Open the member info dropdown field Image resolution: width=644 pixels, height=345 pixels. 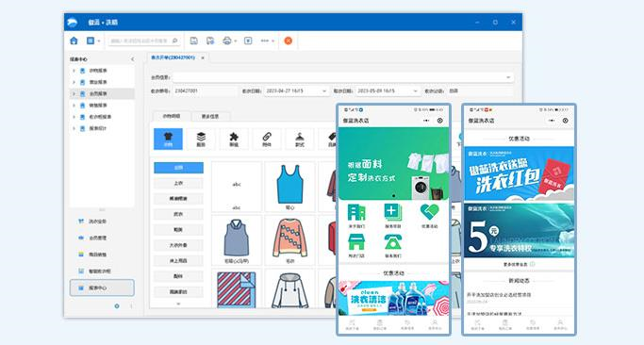click(x=343, y=77)
